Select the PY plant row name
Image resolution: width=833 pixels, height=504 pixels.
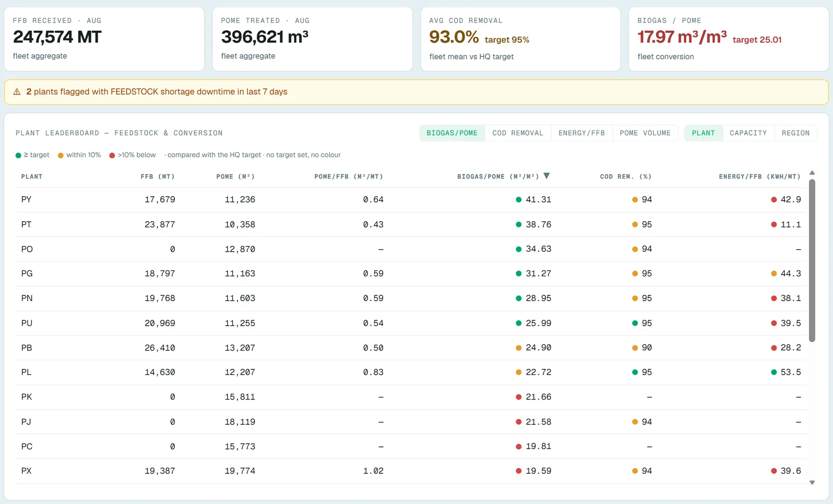coord(26,200)
